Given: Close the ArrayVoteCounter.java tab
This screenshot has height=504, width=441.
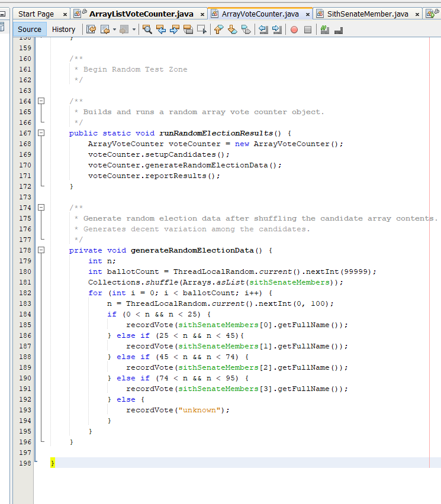Looking at the screenshot, I should coord(308,14).
